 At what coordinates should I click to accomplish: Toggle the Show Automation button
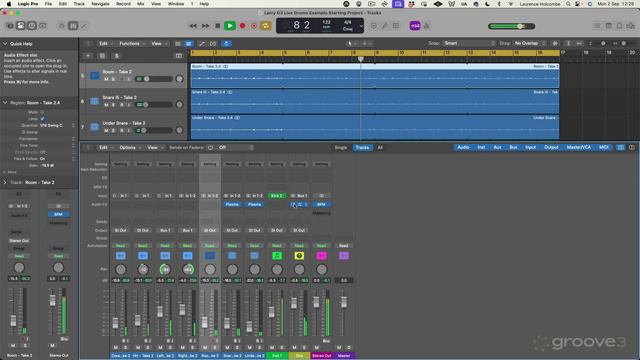point(202,44)
